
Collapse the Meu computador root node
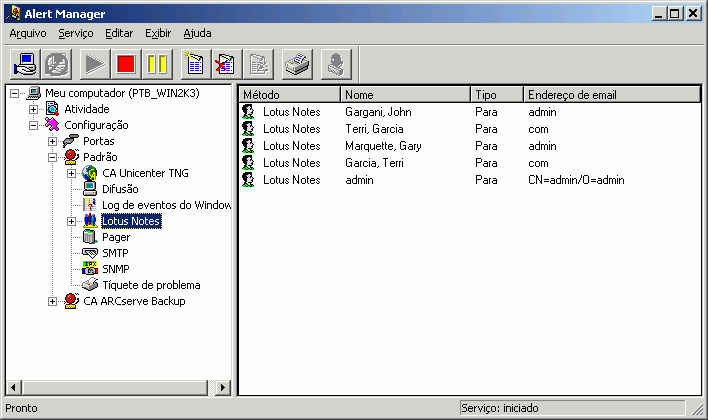pos(15,93)
